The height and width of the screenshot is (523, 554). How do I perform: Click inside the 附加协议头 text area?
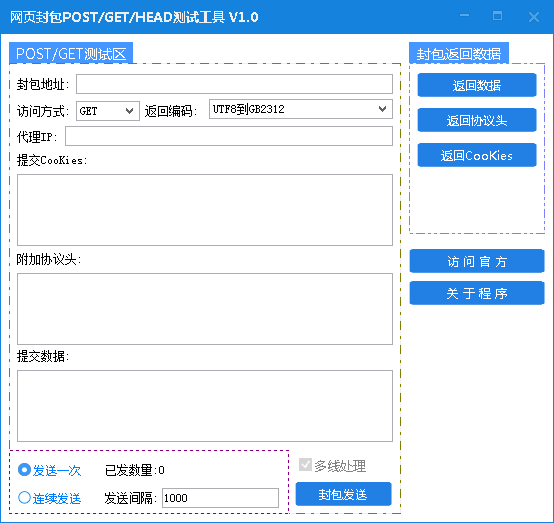tap(205, 309)
